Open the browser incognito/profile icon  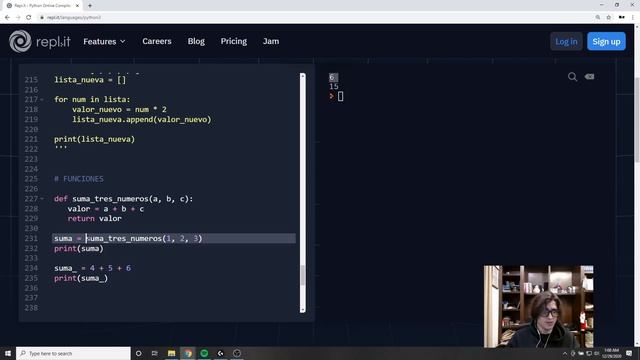coord(622,18)
